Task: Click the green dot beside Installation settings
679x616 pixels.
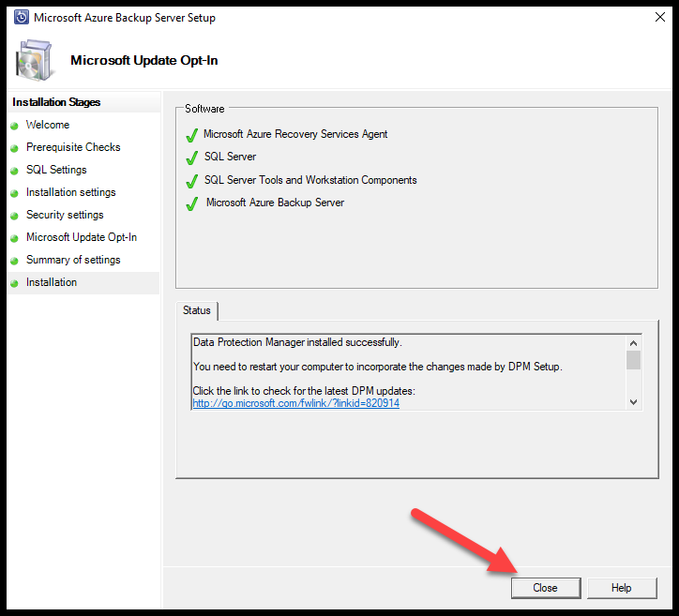Action: click(14, 193)
